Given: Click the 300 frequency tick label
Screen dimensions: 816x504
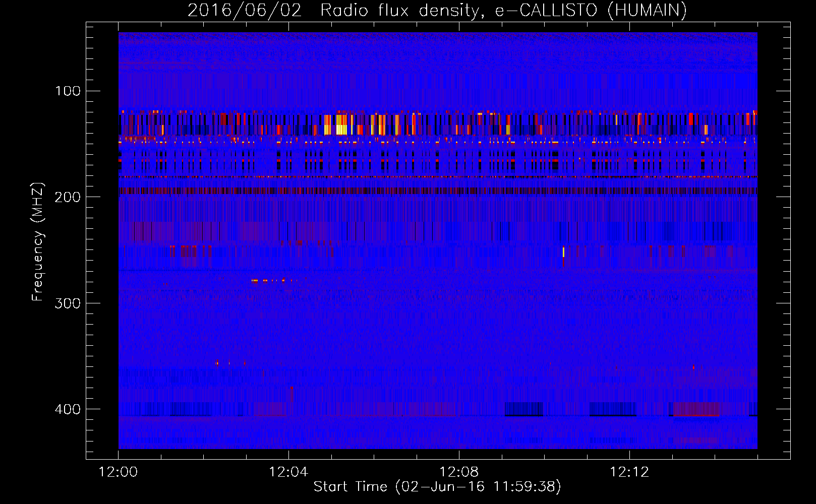Looking at the screenshot, I should click(x=68, y=303).
